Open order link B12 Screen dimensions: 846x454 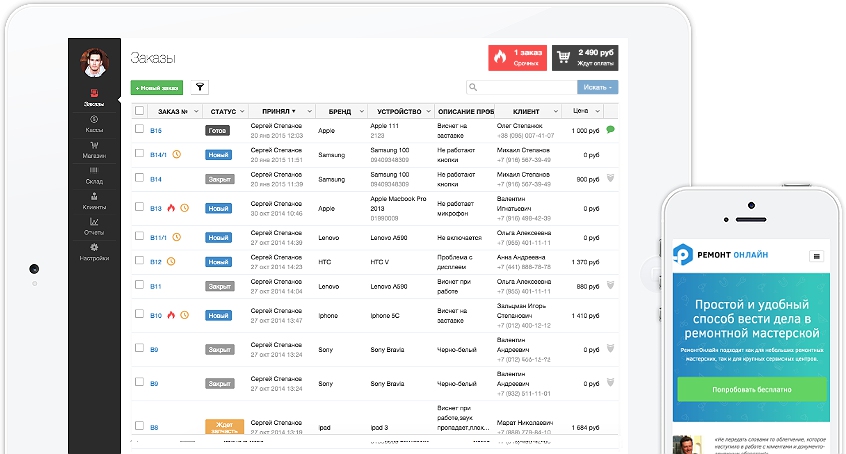pyautogui.click(x=156, y=262)
